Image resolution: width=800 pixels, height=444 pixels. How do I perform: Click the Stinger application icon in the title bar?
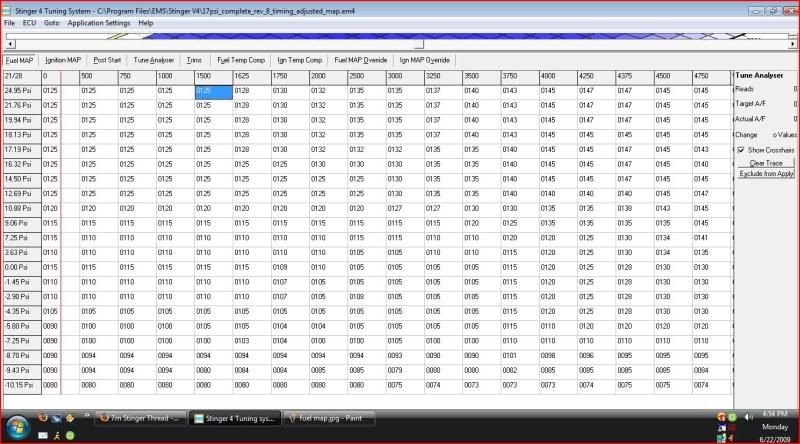point(7,11)
